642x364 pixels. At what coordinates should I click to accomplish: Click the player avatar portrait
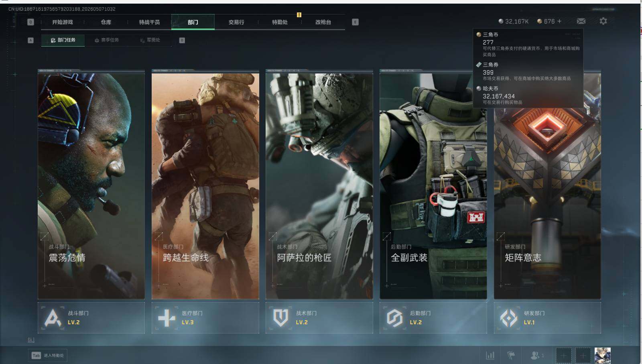[x=602, y=356]
